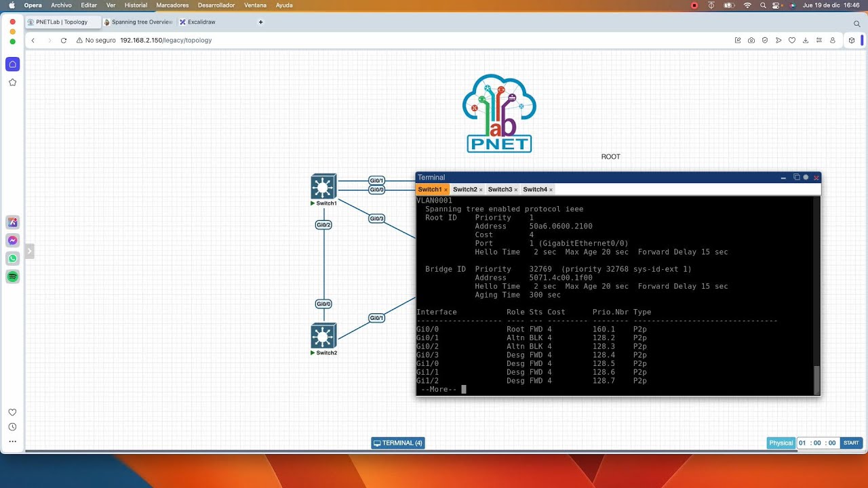Open the Aria AI sidebar icon
Screen dimensions: 868x488
click(12, 222)
